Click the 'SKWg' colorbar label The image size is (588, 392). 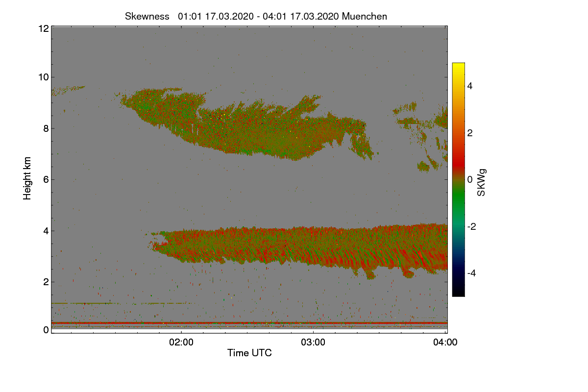coord(482,183)
